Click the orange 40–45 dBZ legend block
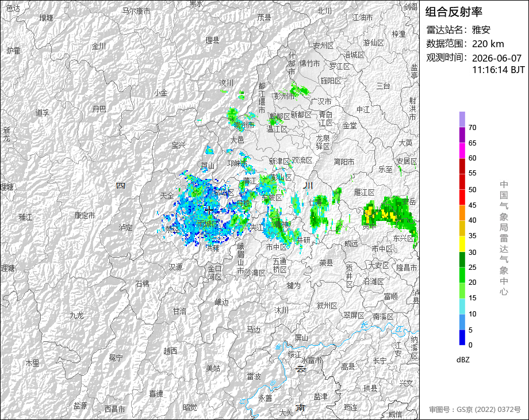Image resolution: width=529 pixels, height=420 pixels. point(462,213)
